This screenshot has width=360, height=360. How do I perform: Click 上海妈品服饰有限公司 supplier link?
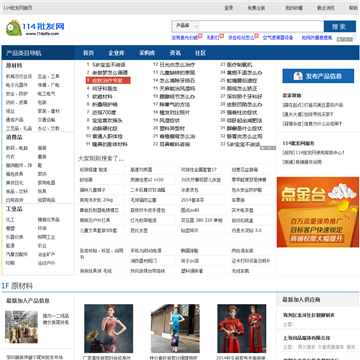pos(306,338)
